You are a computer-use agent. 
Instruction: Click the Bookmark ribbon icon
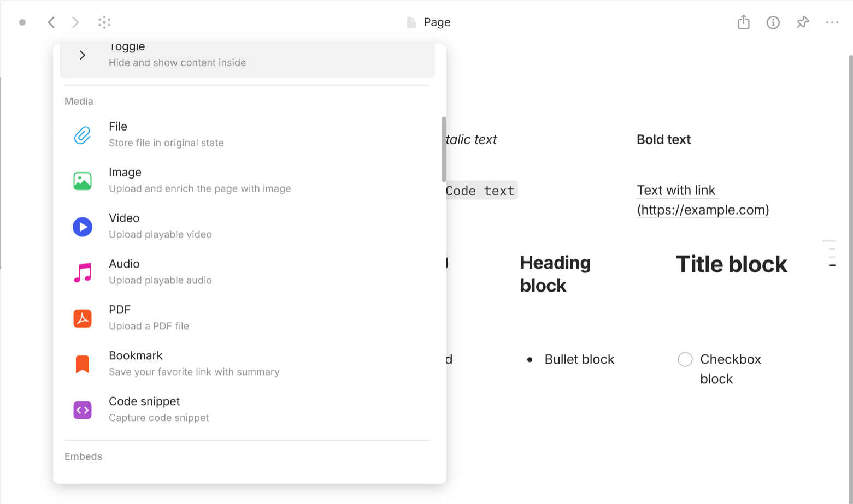pyautogui.click(x=82, y=364)
